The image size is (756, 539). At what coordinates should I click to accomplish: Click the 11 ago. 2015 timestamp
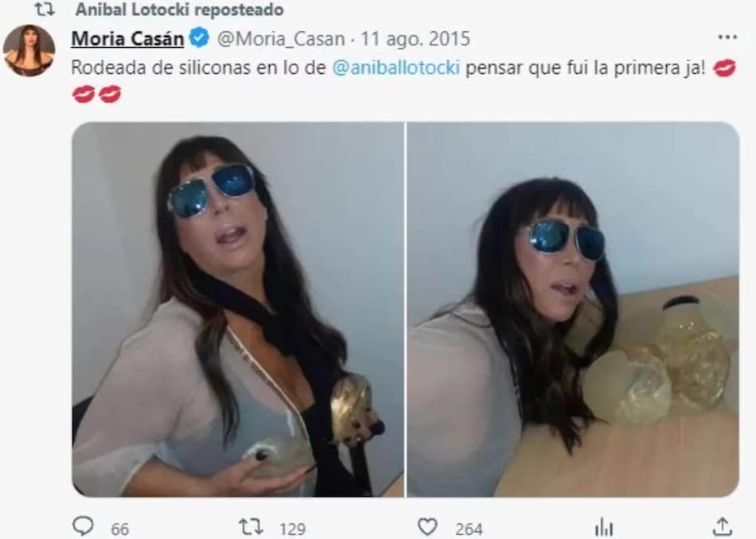[x=415, y=38]
